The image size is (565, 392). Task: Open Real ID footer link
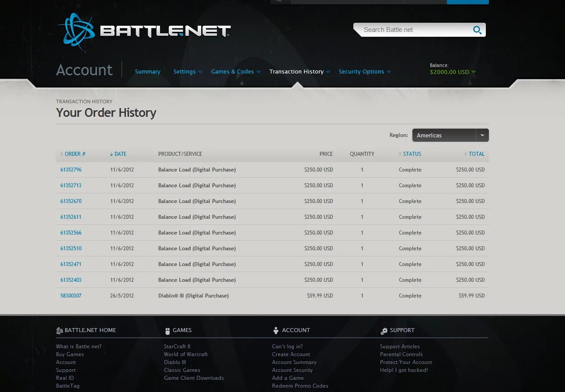tap(65, 378)
